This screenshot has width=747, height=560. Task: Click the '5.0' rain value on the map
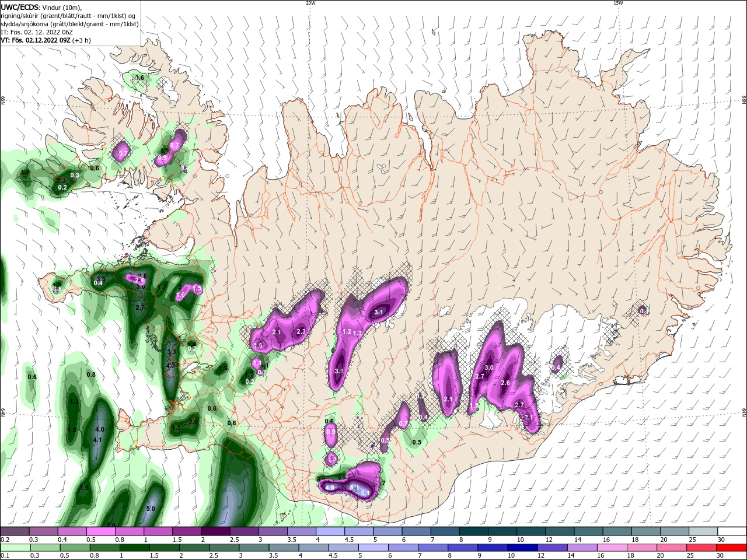[x=151, y=509]
